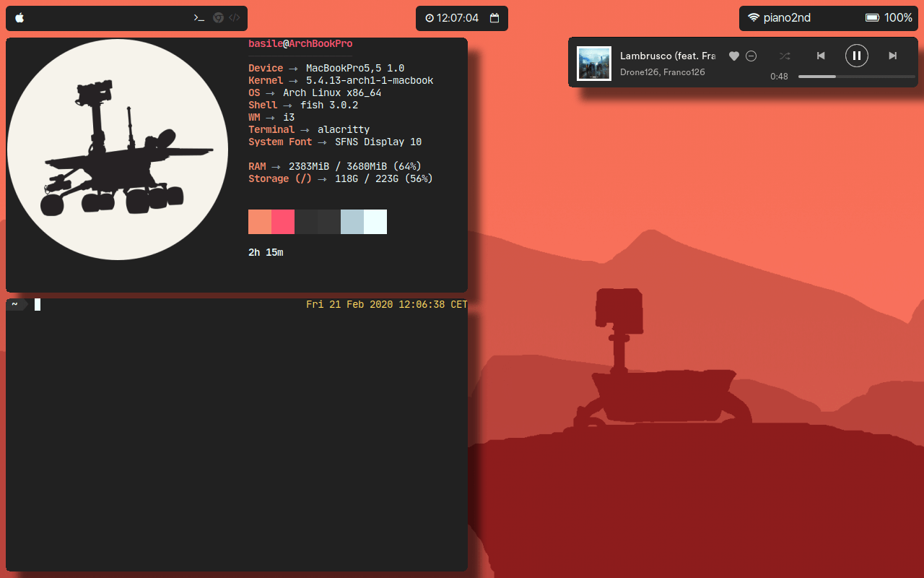Click the battery icon showing 100%
Screen dimensions: 924x578
[x=872, y=18]
